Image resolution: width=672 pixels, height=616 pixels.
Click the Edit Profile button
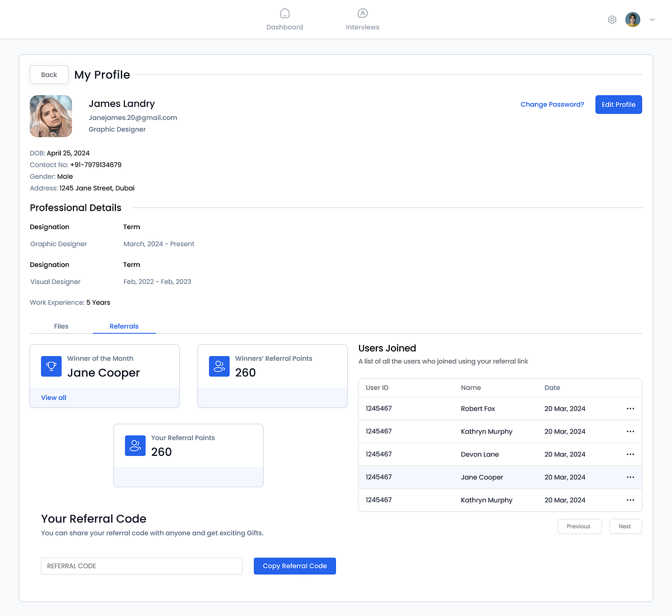[618, 104]
